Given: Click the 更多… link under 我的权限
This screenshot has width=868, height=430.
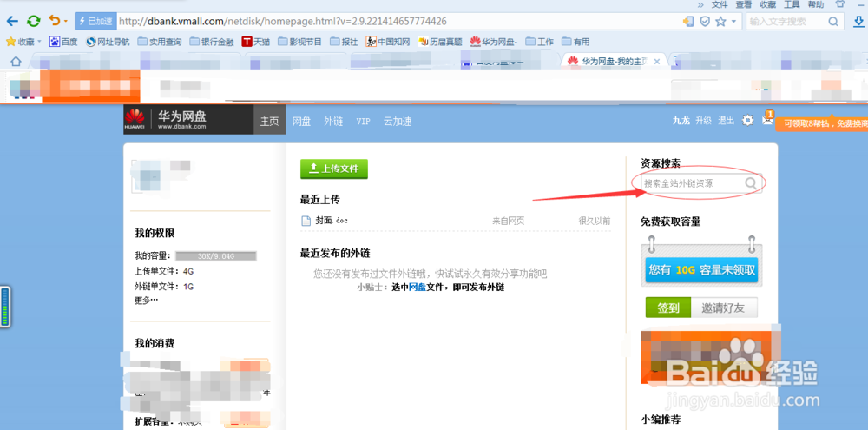Looking at the screenshot, I should (146, 301).
